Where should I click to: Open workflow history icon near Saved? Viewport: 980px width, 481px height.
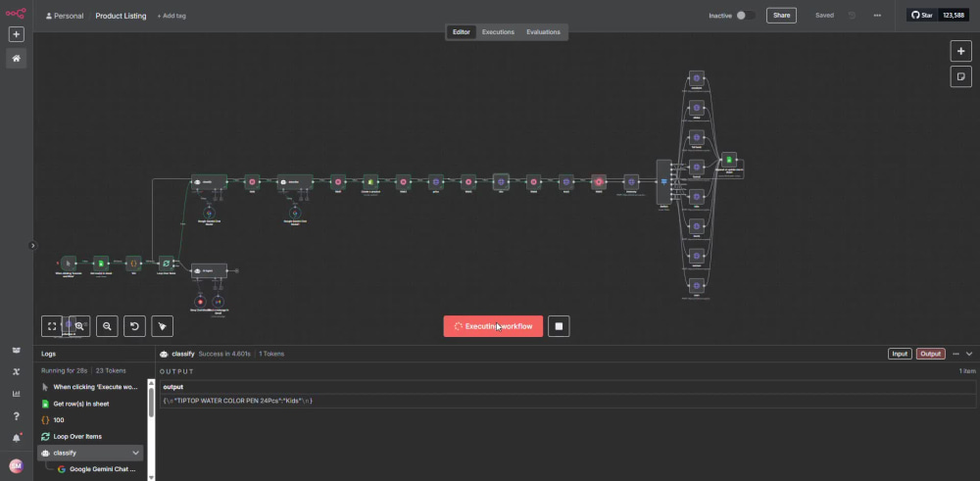(x=852, y=15)
